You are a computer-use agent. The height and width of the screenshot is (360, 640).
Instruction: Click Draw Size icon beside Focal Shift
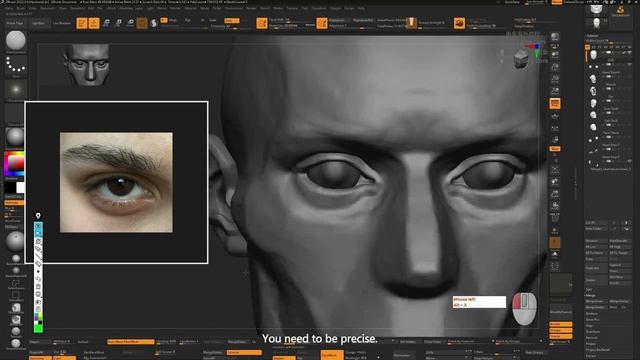[x=262, y=23]
